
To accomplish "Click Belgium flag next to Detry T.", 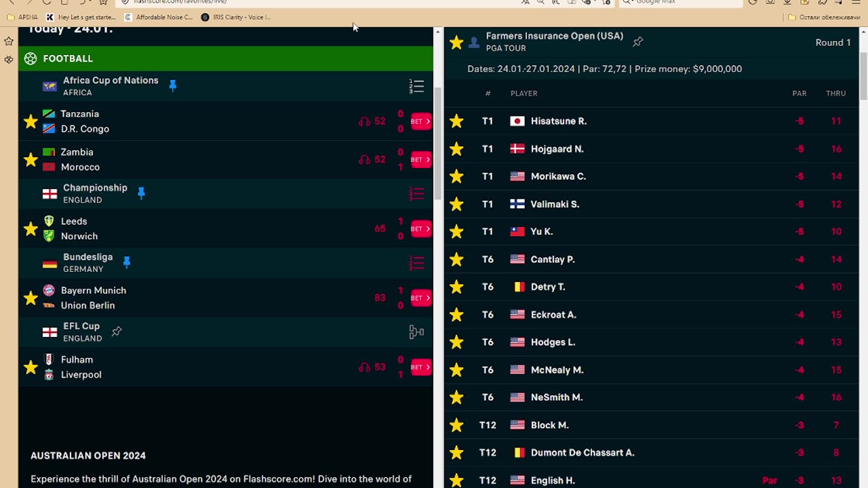I will pyautogui.click(x=519, y=287).
